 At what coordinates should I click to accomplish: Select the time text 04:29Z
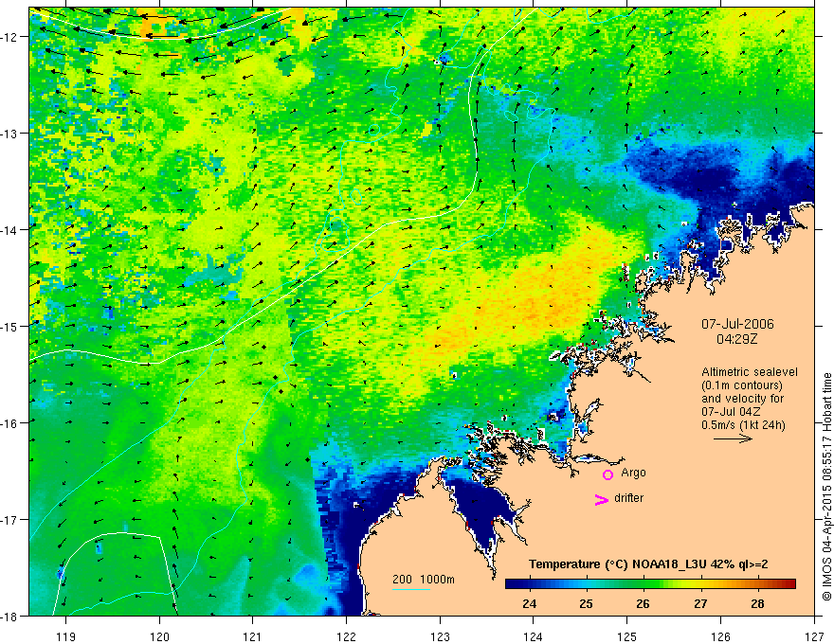point(736,339)
